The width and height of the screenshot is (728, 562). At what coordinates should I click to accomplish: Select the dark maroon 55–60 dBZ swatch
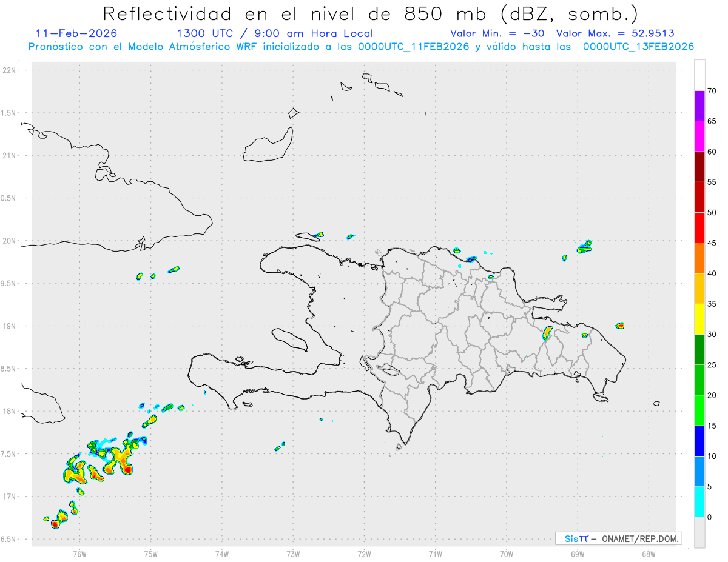point(699,167)
